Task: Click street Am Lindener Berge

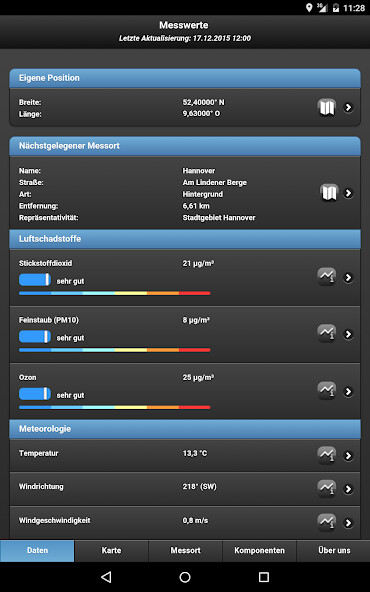Action: click(215, 182)
